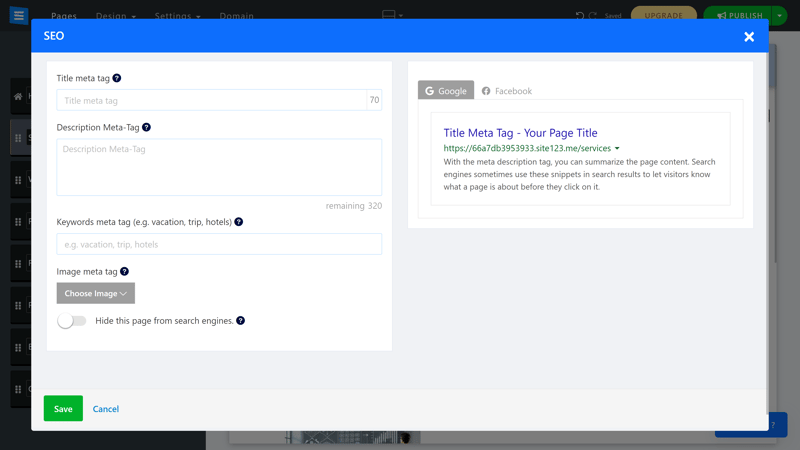Viewport: 800px width, 450px height.
Task: Open help for hiding page from search engines
Action: click(x=240, y=320)
